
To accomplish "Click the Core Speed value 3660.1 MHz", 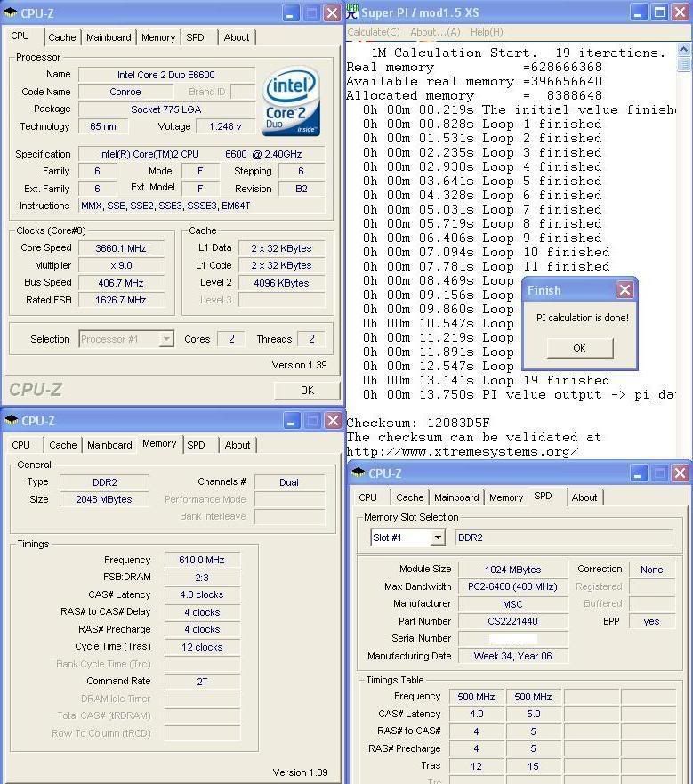I will [x=121, y=248].
